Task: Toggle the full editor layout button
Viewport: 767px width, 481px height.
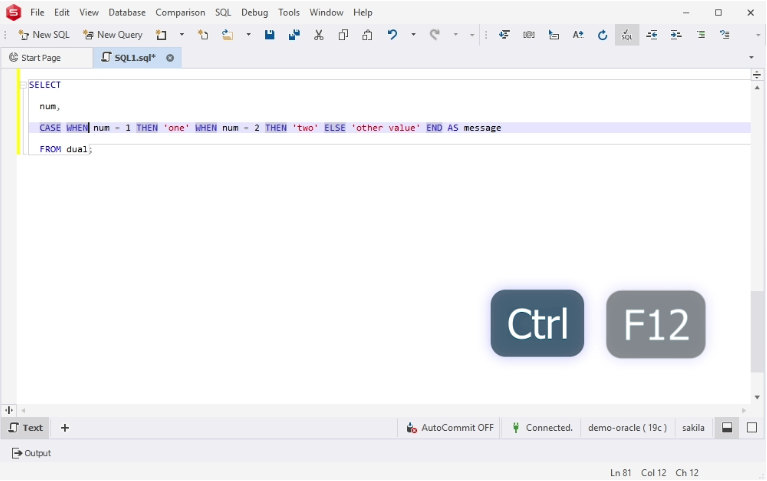Action: pos(752,428)
